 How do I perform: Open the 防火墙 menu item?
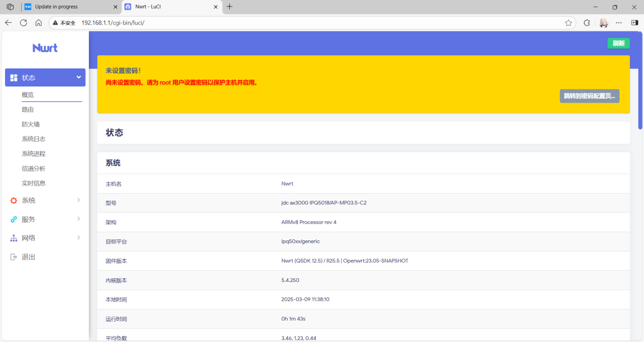pyautogui.click(x=30, y=124)
